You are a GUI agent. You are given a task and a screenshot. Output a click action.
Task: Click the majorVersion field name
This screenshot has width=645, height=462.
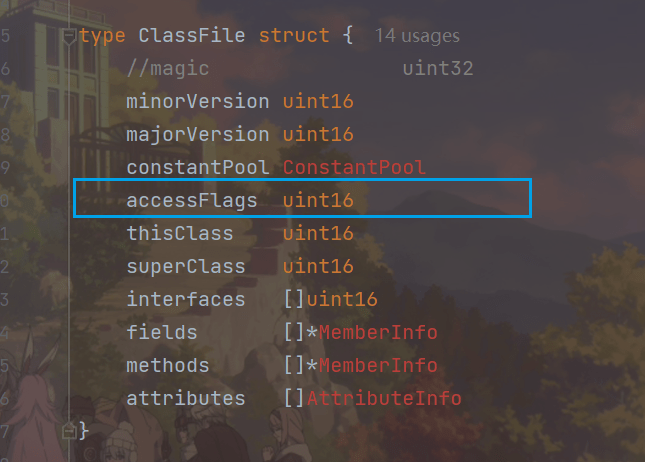[197, 135]
